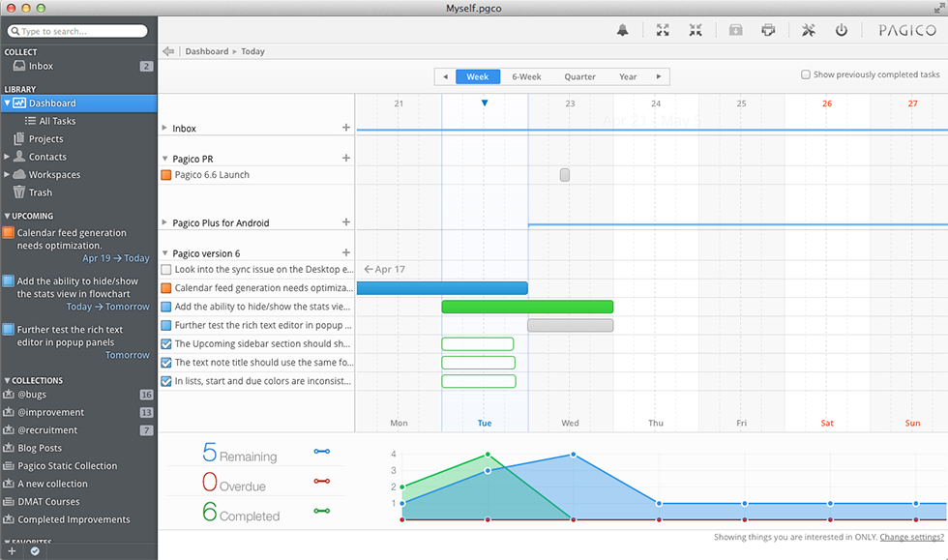Toggle checkbox for 'Further test the rich text' row

[x=166, y=325]
